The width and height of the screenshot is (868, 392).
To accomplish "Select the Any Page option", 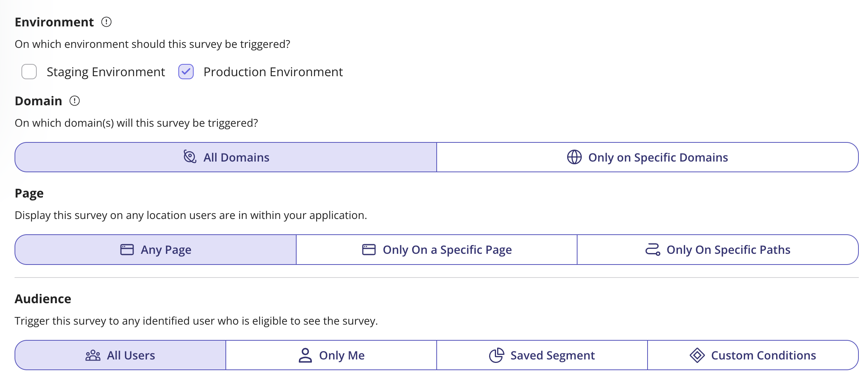I will pyautogui.click(x=156, y=250).
